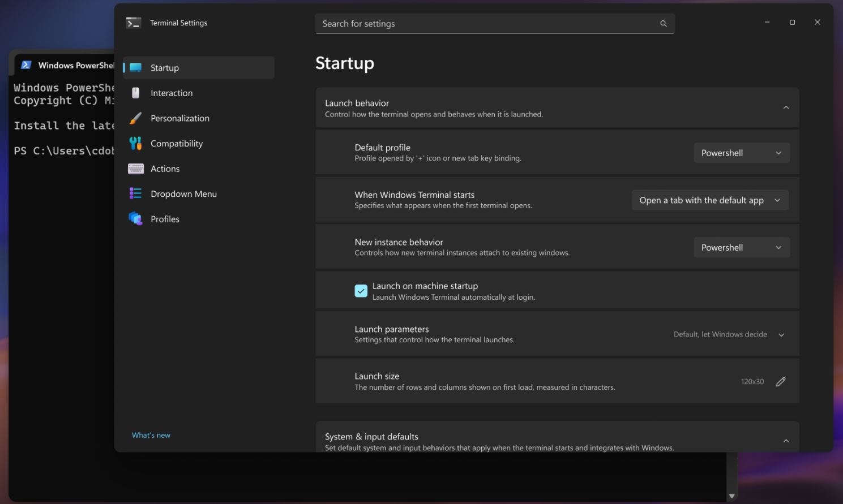Viewport: 843px width, 504px height.
Task: Expand the Launch parameters settings
Action: coord(780,334)
